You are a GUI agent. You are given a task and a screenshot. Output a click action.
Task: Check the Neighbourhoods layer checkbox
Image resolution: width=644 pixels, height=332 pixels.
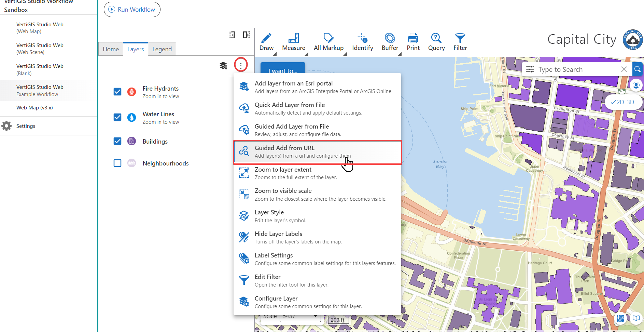point(117,163)
